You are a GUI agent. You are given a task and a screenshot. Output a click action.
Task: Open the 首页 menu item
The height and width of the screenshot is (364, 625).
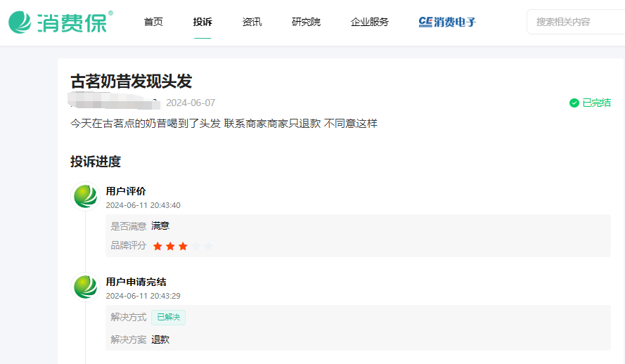point(153,22)
